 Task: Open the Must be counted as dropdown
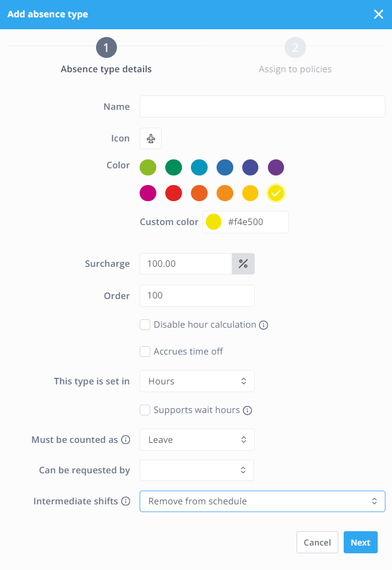point(197,439)
